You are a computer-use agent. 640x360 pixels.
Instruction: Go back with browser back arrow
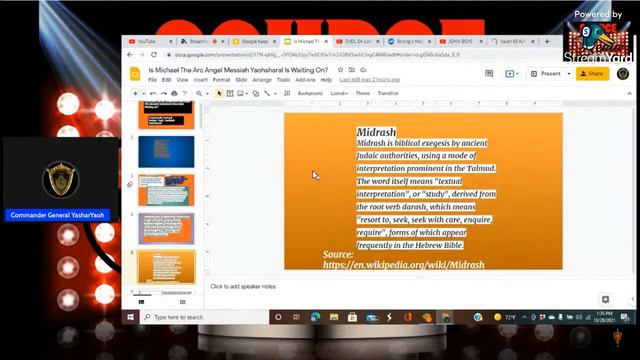[x=130, y=55]
